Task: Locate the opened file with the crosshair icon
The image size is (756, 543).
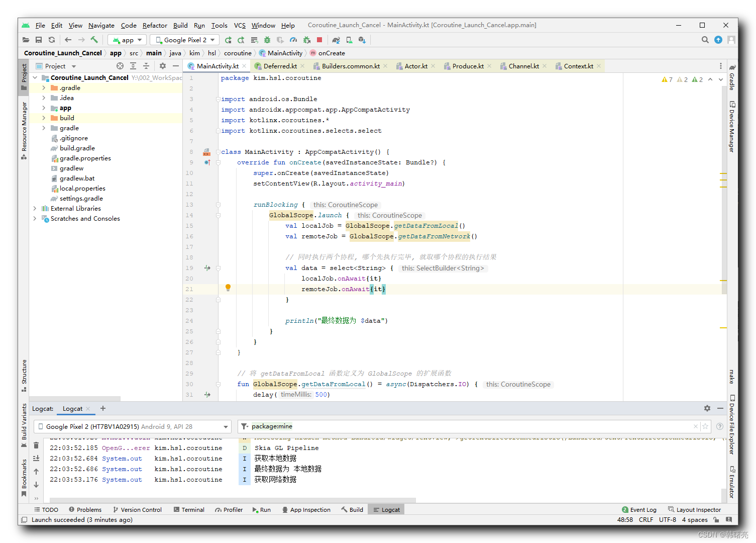Action: 120,66
